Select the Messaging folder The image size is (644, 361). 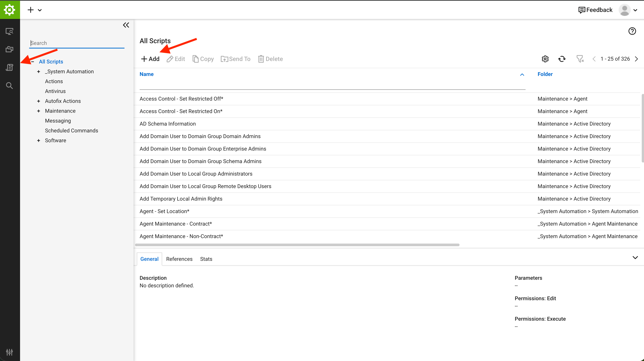click(58, 121)
